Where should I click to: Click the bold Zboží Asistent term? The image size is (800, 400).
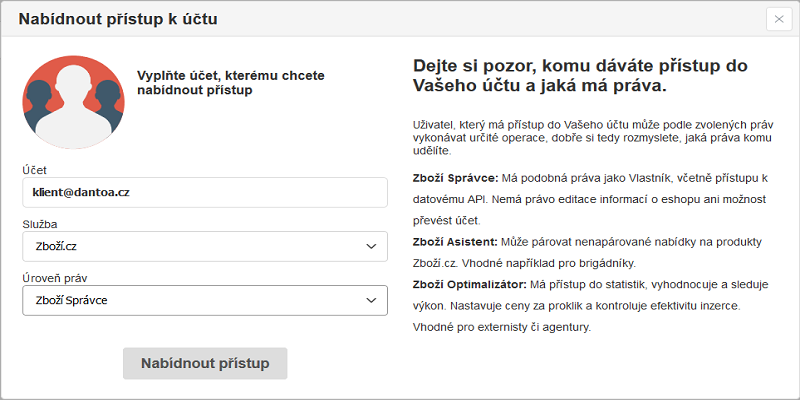coord(453,243)
